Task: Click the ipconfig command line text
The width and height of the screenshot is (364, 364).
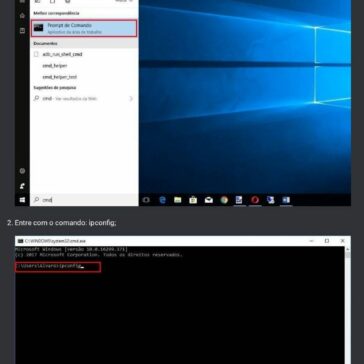Action: (x=50, y=266)
